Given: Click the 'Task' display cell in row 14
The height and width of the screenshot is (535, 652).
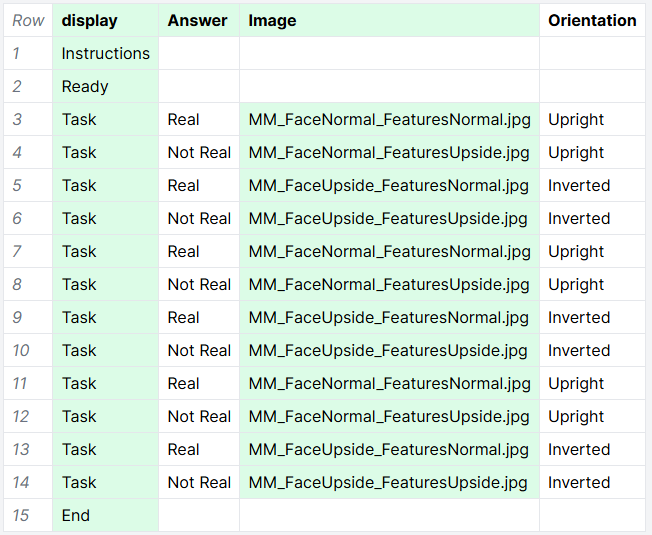Looking at the screenshot, I should click(x=105, y=482).
